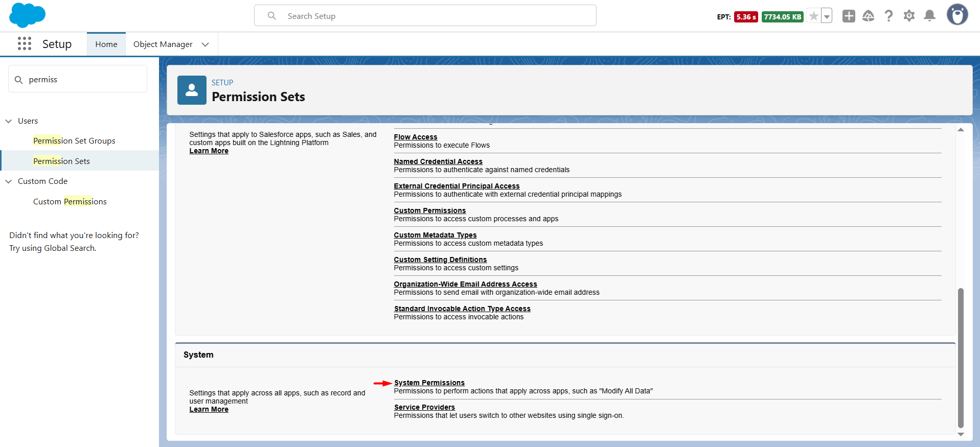Click the Permission Sets header icon
The image size is (980, 447).
pos(192,90)
